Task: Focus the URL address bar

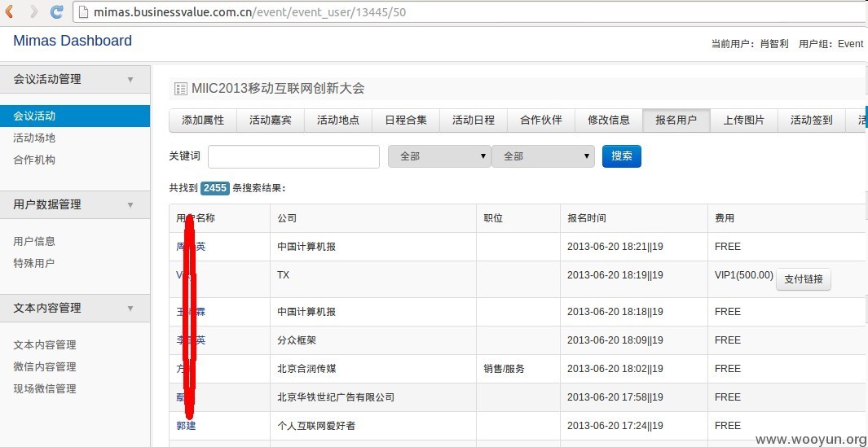Action: (470, 11)
